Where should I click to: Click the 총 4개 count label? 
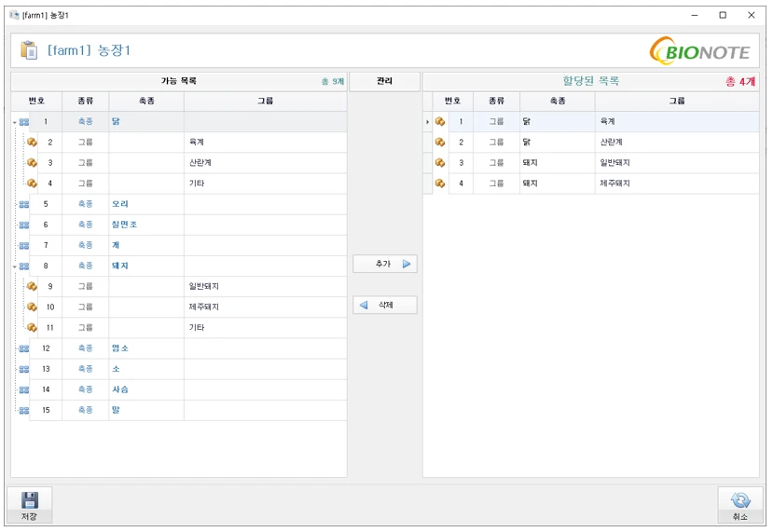[740, 82]
